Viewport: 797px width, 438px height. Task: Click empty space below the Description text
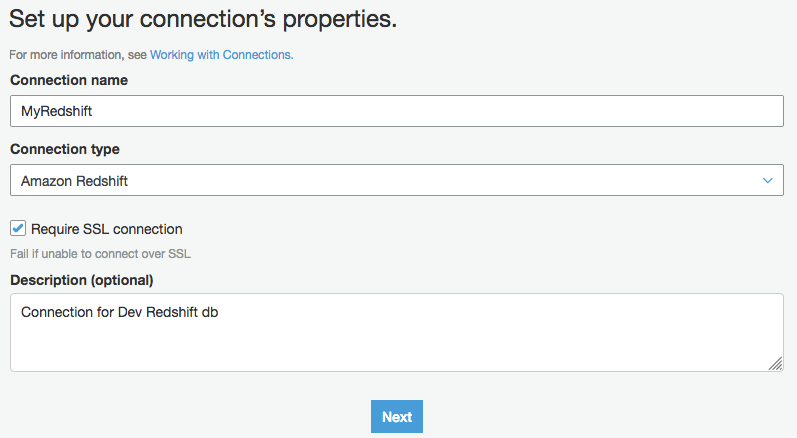tap(396, 350)
